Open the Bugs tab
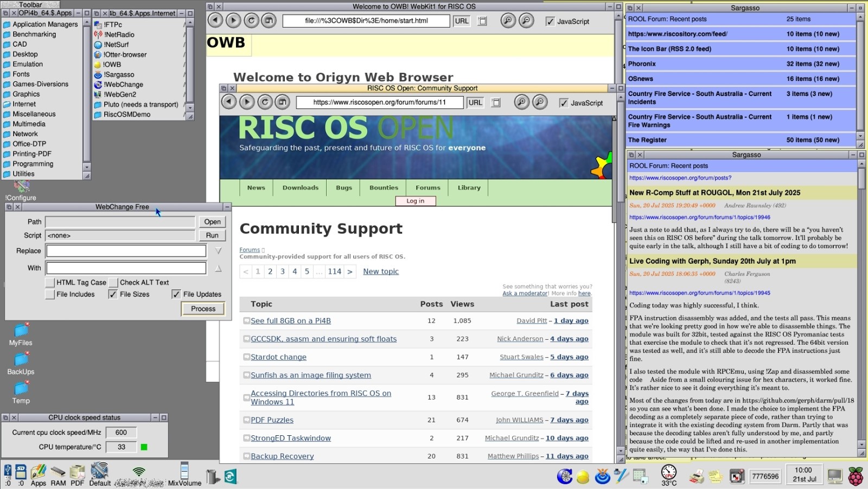 (x=344, y=188)
